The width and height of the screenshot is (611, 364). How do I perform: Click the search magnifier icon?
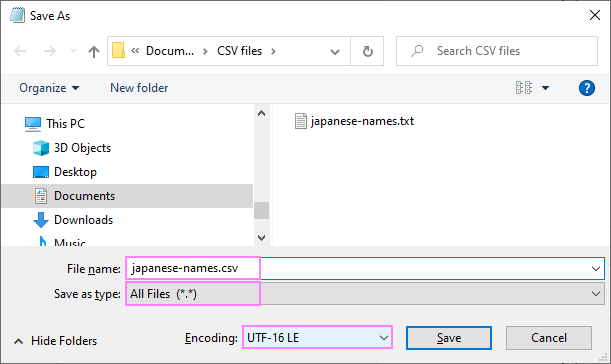tap(417, 51)
